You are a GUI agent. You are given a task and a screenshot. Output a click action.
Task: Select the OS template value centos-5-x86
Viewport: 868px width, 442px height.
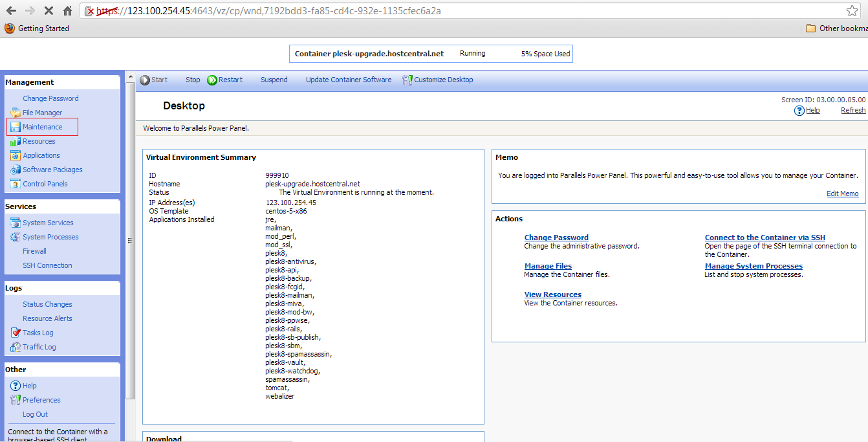[285, 211]
